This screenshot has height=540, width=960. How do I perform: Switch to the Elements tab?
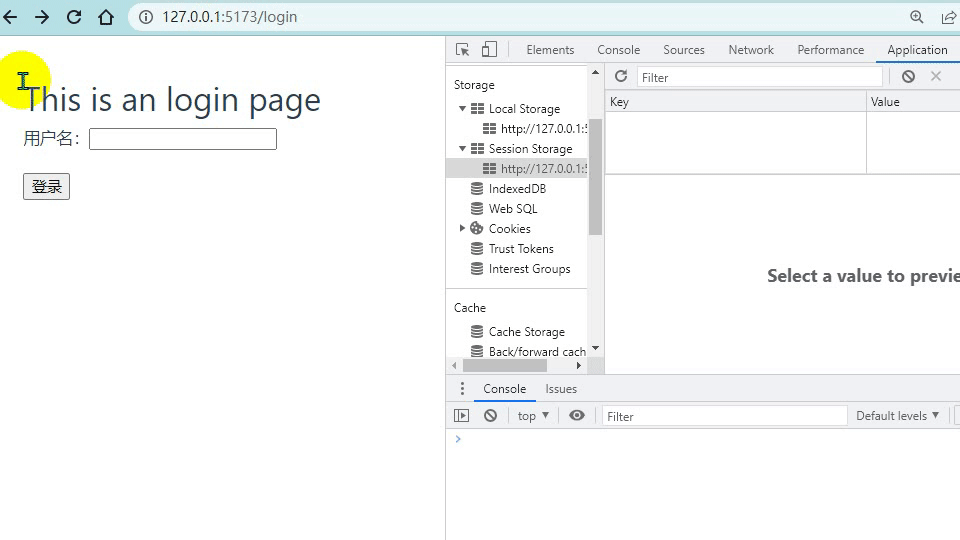550,50
